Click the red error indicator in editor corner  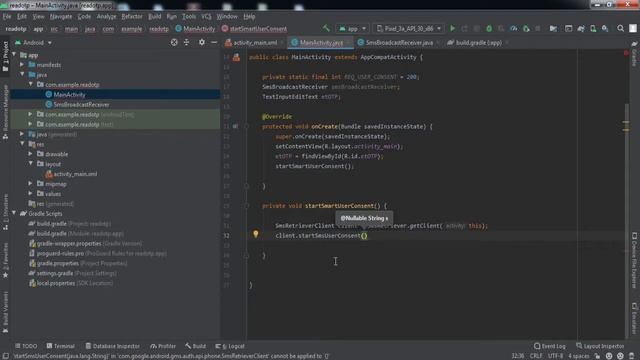(x=626, y=53)
